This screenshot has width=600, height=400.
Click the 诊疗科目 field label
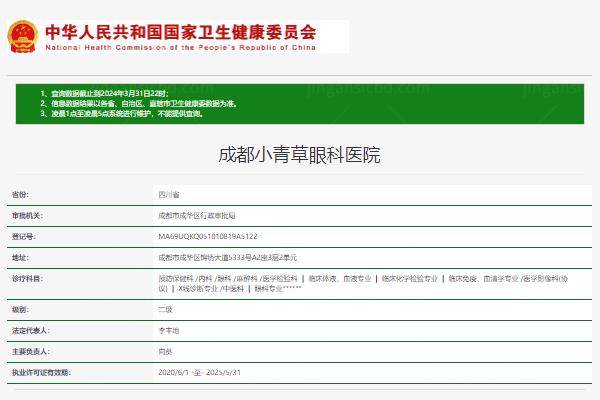click(27, 279)
